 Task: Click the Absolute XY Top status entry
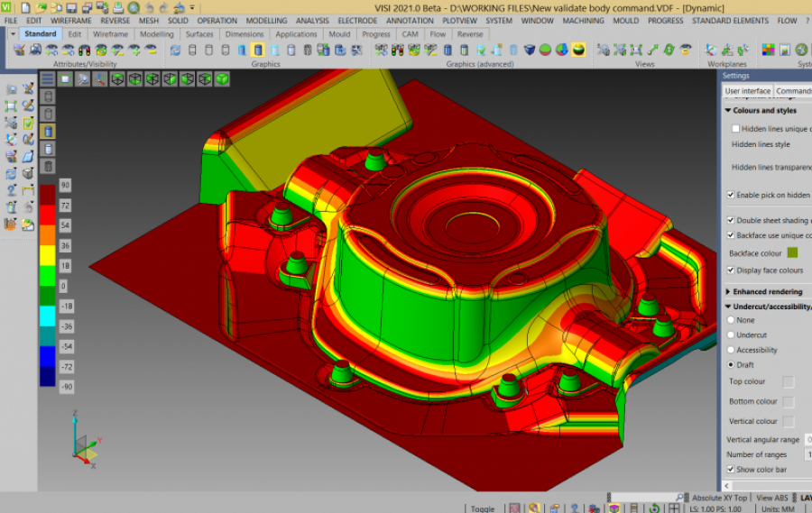pyautogui.click(x=719, y=498)
